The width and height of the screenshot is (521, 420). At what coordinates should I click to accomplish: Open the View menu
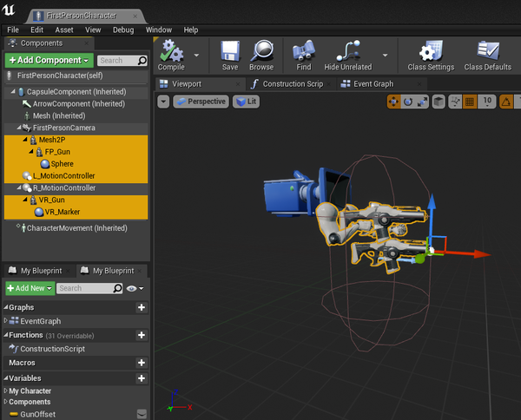pos(93,30)
